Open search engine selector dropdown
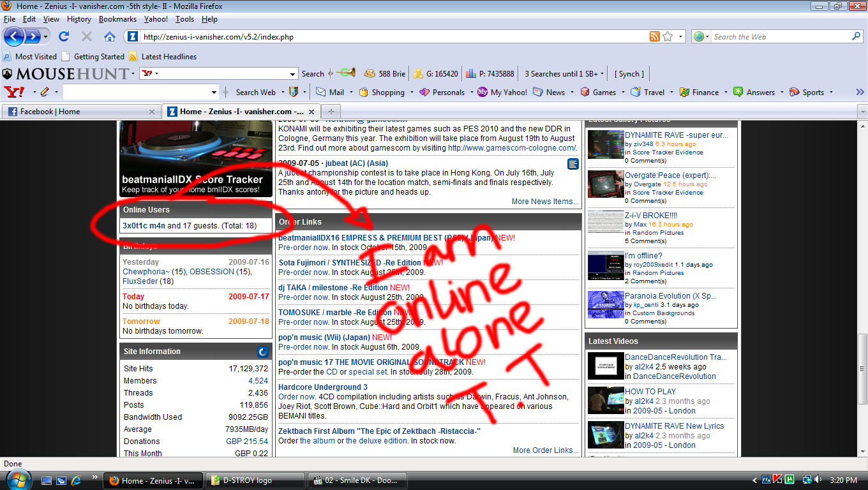Viewport: 868px width, 490px height. [701, 36]
